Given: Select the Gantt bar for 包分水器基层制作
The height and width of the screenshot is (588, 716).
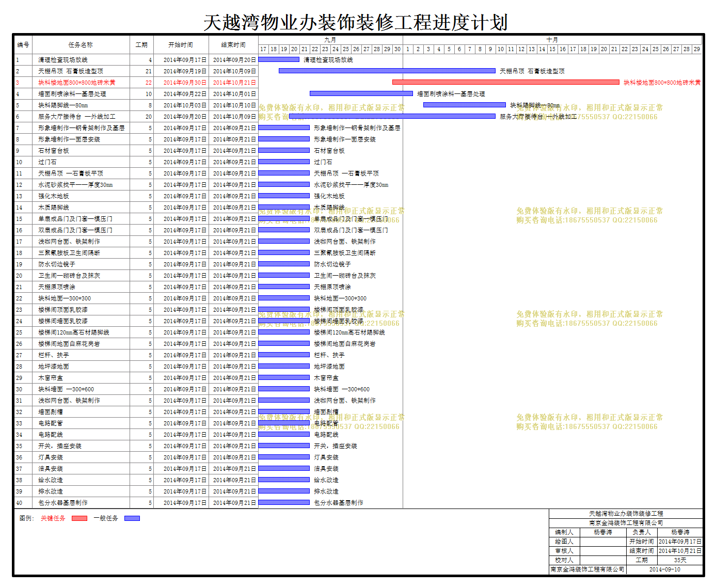Looking at the screenshot, I should pos(284,502).
